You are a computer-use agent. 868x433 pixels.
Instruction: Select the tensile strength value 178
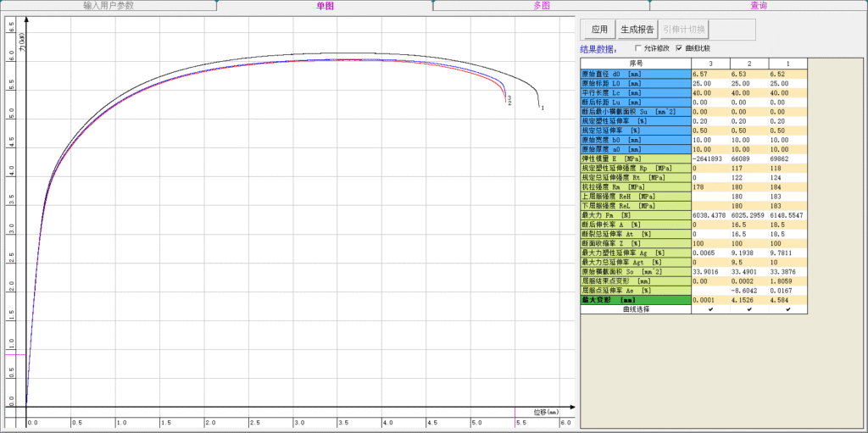click(x=711, y=187)
